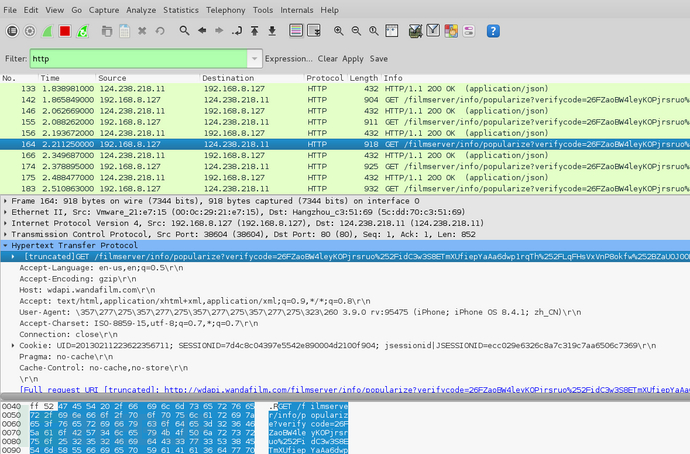The height and width of the screenshot is (454, 690).
Task: Expand Internet Protocol Version 4 section
Action: pyautogui.click(x=5, y=223)
